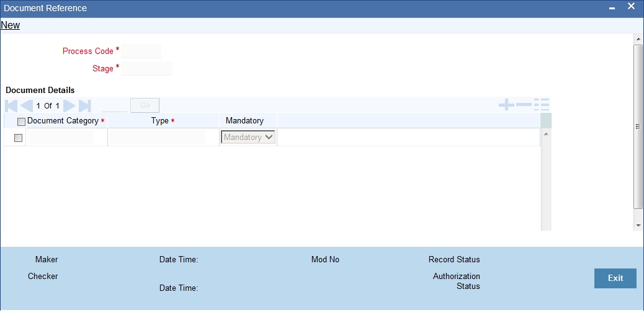The image size is (644, 315).
Task: Close the Document Reference window
Action: point(631,7)
